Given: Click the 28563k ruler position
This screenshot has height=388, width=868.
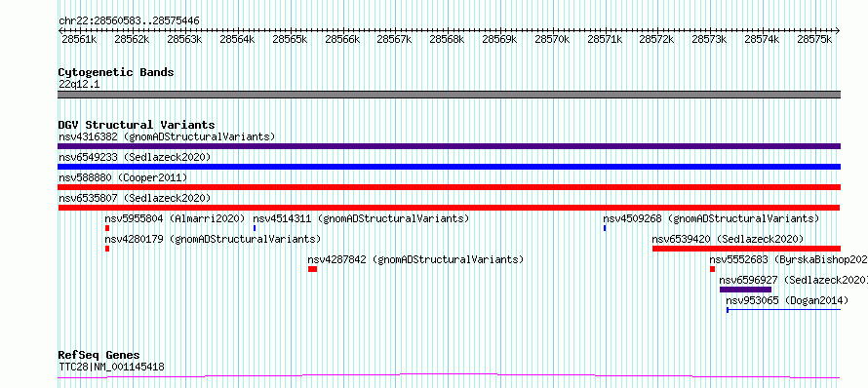Looking at the screenshot, I should click(x=184, y=40).
